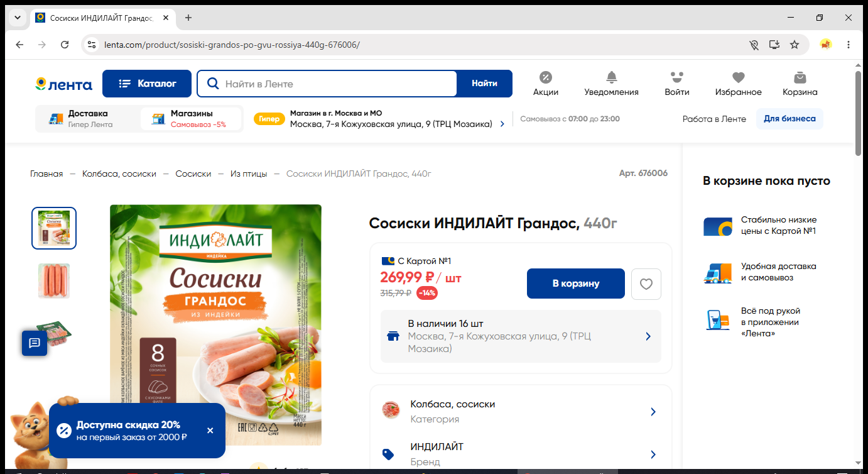The height and width of the screenshot is (474, 868).
Task: Select the sausages-only product thumbnail
Action: point(54,280)
